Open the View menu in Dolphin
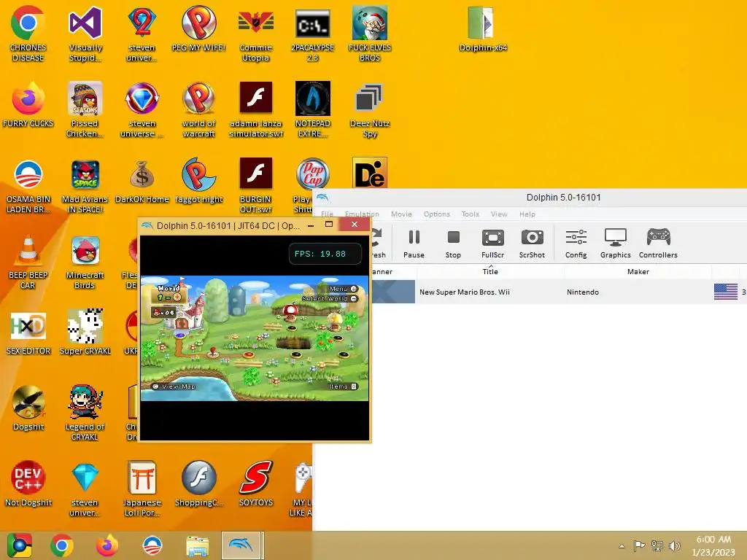 [x=499, y=214]
